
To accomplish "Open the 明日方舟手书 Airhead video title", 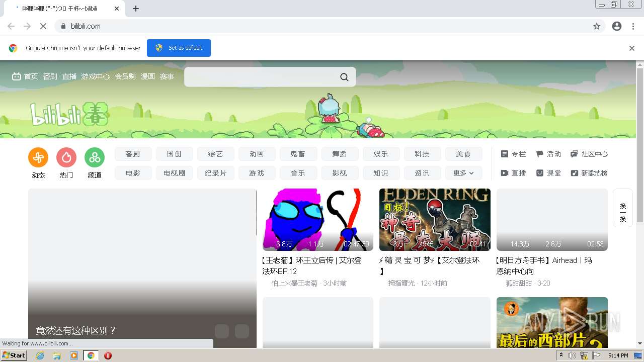I will click(x=544, y=265).
